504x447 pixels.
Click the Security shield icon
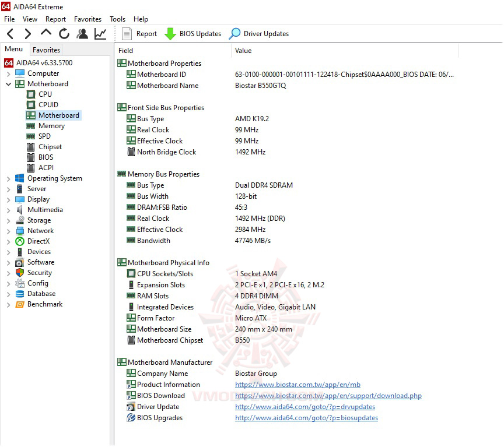[20, 273]
